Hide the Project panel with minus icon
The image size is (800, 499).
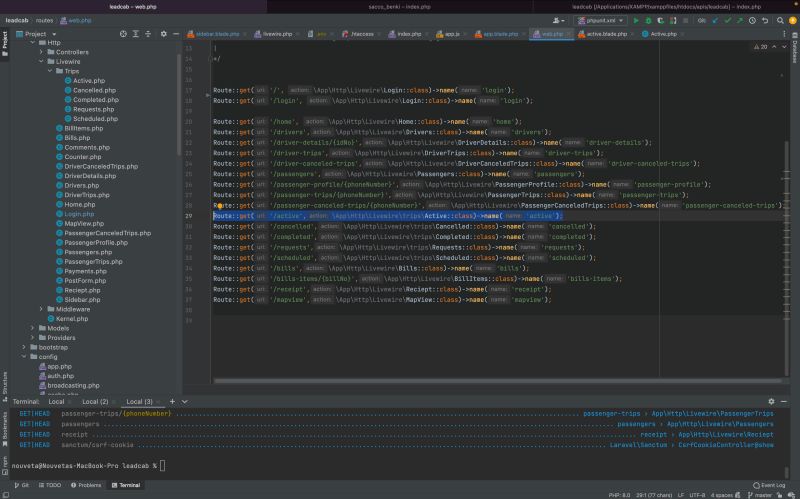176,34
